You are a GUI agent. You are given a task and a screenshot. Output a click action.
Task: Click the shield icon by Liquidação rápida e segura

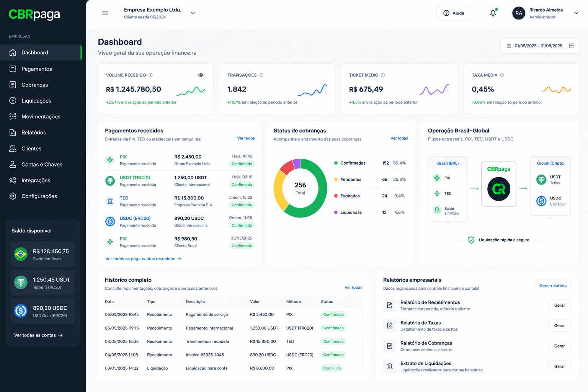[471, 240]
